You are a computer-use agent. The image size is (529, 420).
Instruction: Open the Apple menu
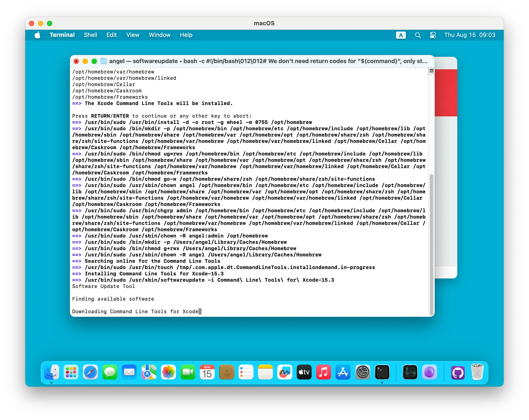coord(37,35)
